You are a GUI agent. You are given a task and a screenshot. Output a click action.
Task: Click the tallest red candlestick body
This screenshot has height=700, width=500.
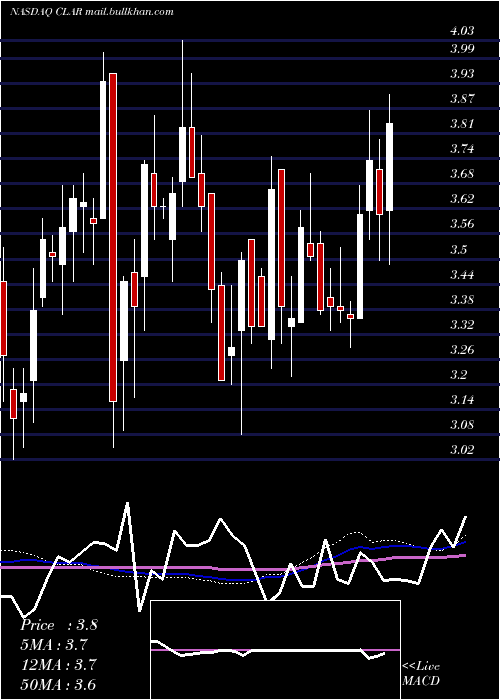(x=113, y=238)
